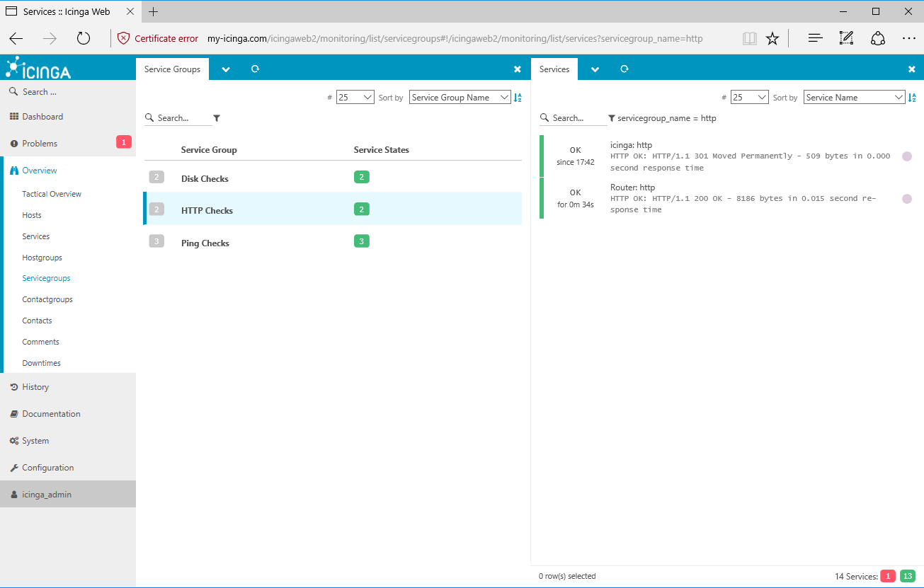Collapse the Overview section

(40, 171)
